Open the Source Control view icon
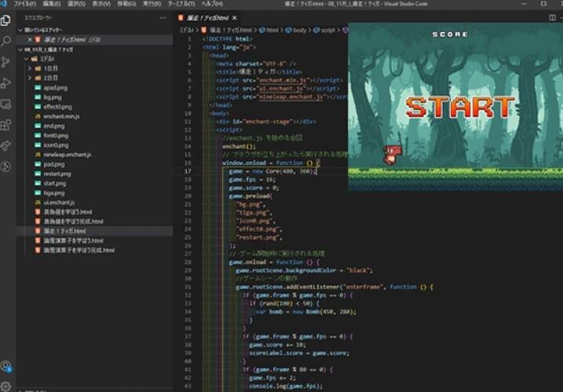 point(6,62)
